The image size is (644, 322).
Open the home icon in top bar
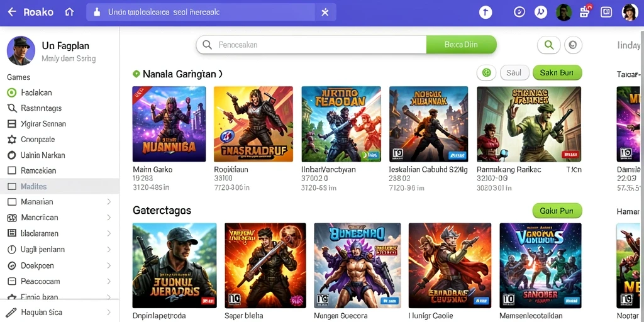click(69, 12)
